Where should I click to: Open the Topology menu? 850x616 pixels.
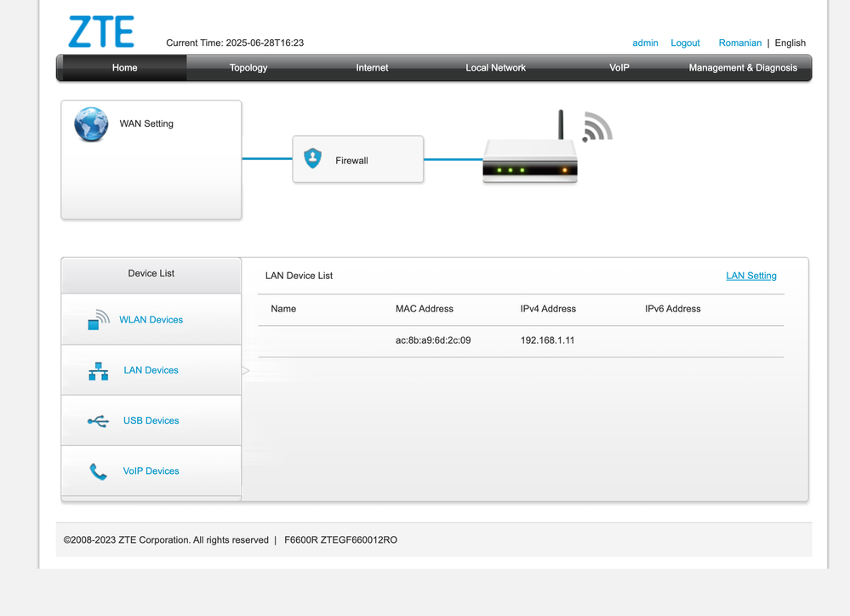pyautogui.click(x=248, y=68)
